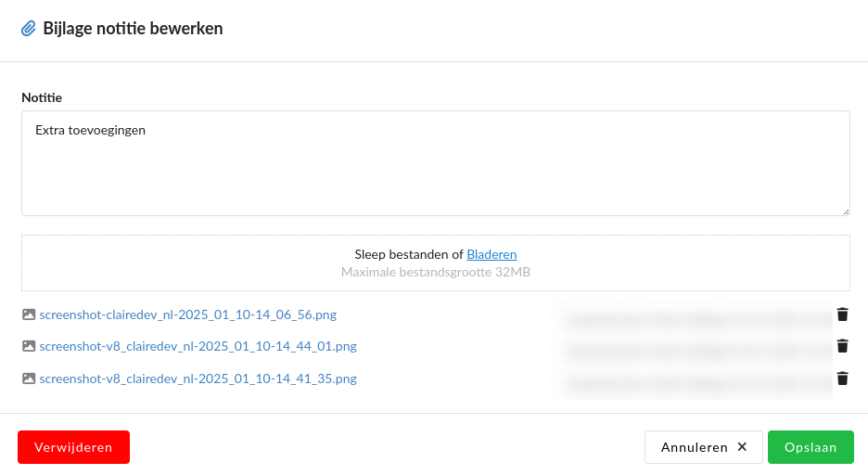Click the 'Sleep bestanden of' drop zone text
This screenshot has width=868, height=475.
pyautogui.click(x=408, y=254)
